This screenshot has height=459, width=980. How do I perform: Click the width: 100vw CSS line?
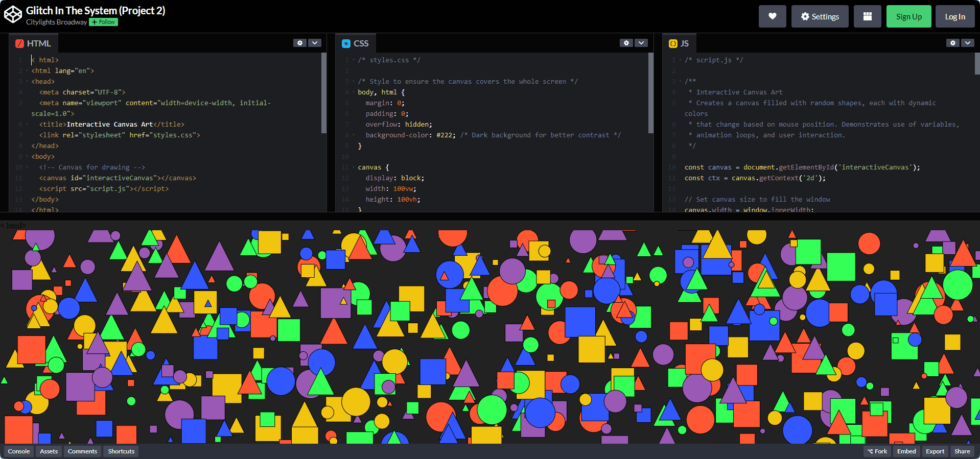391,188
